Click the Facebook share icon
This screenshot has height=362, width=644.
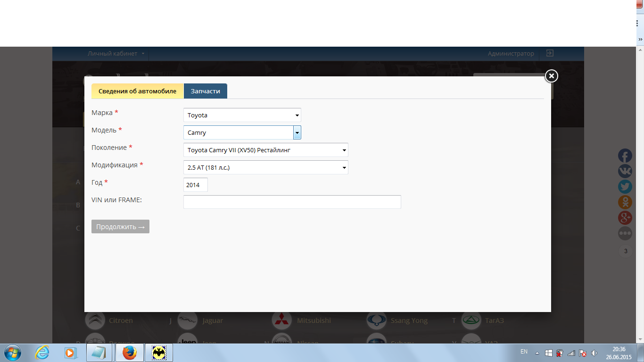coord(625,156)
